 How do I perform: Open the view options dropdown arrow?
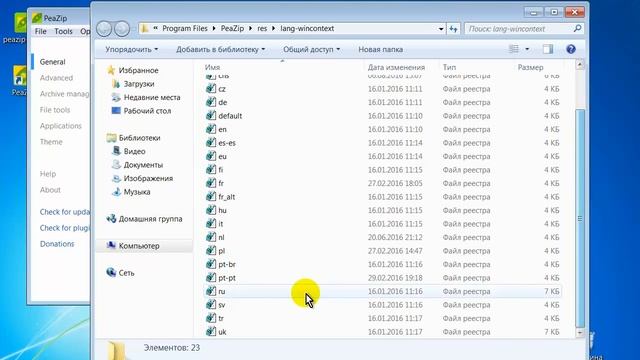pos(527,49)
